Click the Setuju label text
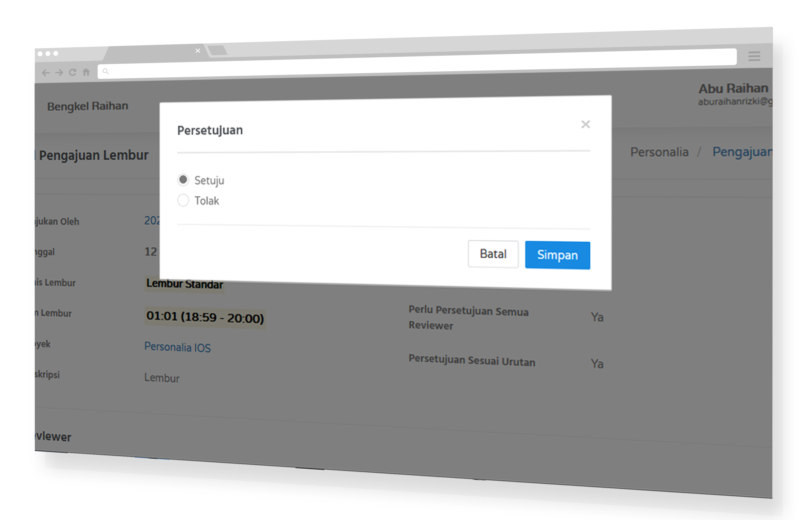Viewport: 812px width, 520px height. [x=209, y=181]
